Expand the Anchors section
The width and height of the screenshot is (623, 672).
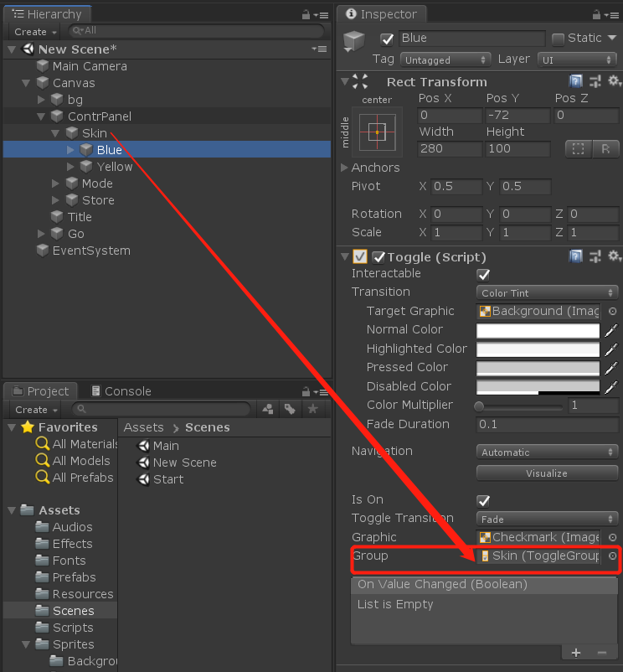pos(344,168)
